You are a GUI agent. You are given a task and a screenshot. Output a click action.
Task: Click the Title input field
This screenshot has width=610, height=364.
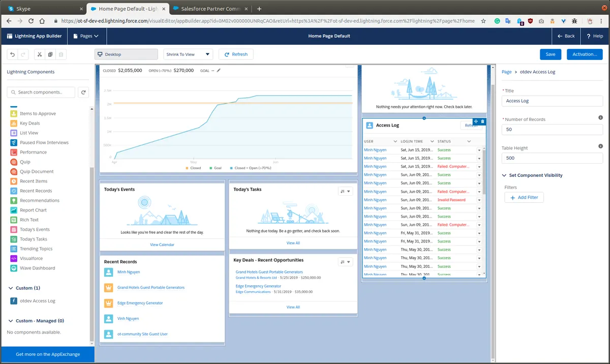(x=552, y=101)
